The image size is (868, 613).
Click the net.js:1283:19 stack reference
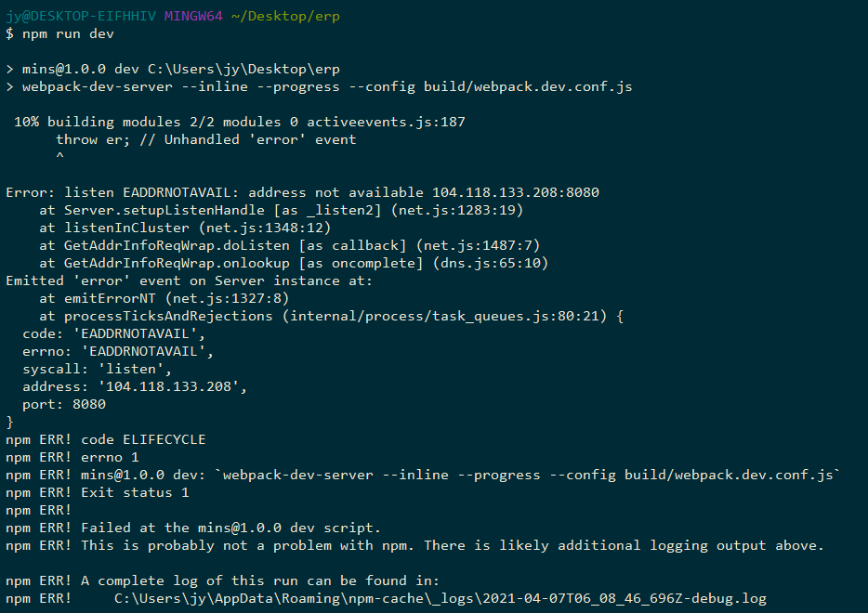coord(456,210)
